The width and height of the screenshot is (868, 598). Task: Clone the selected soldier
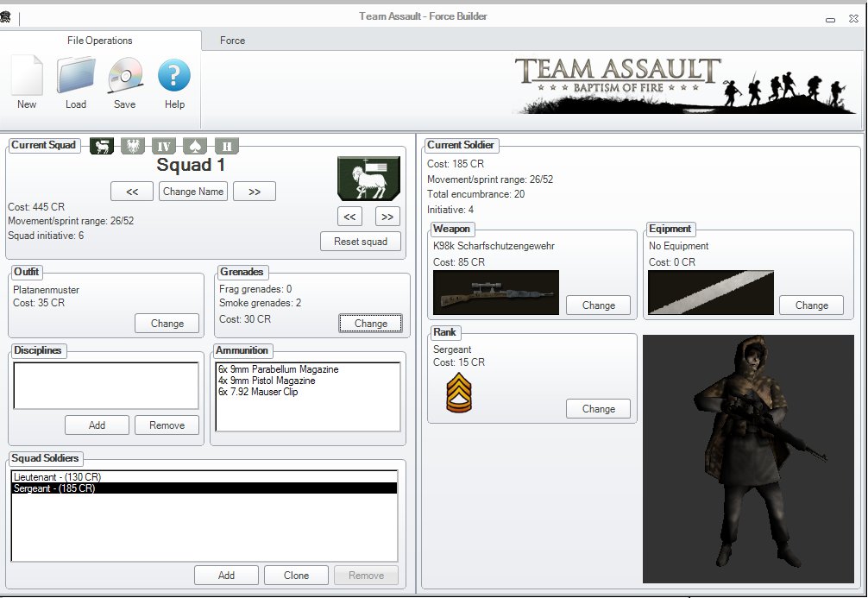[x=296, y=575]
